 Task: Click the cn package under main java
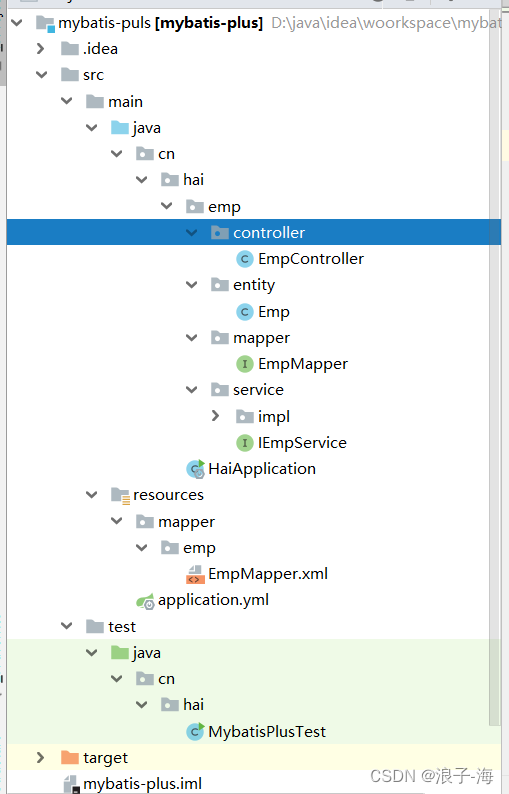click(x=166, y=154)
